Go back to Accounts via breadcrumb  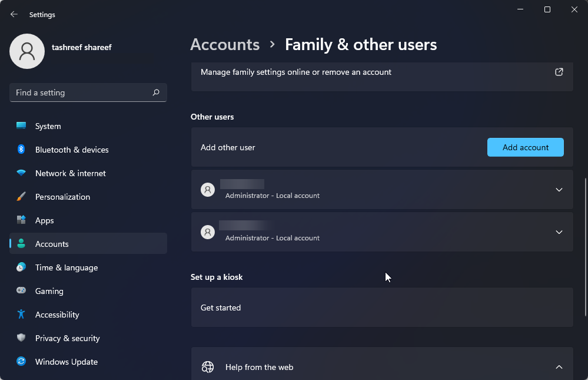(x=225, y=44)
